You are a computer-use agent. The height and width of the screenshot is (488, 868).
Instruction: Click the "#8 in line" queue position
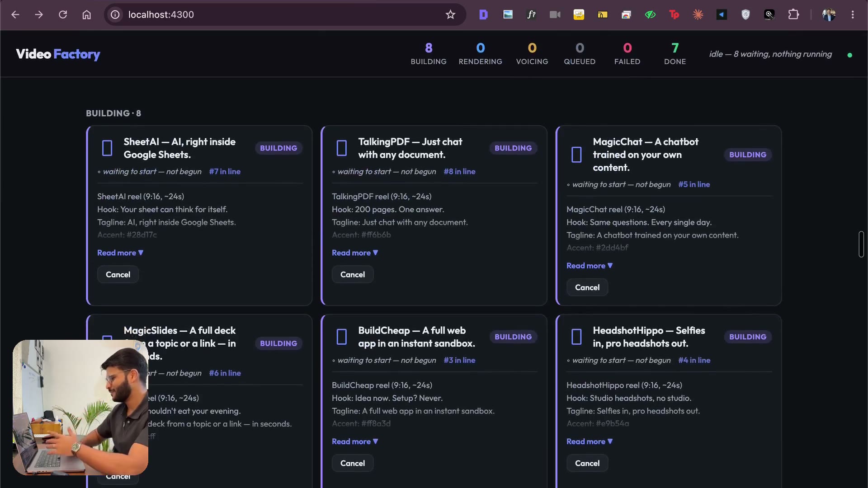click(x=459, y=172)
